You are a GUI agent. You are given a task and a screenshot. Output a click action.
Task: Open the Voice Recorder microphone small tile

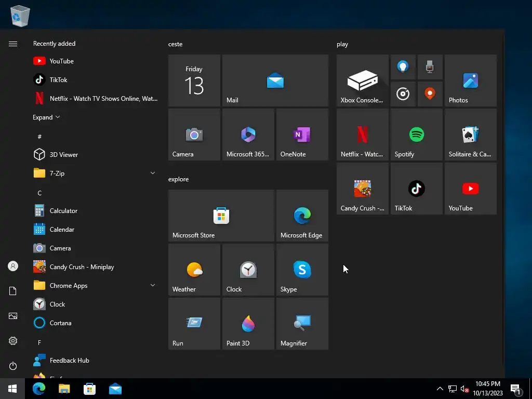point(430,67)
